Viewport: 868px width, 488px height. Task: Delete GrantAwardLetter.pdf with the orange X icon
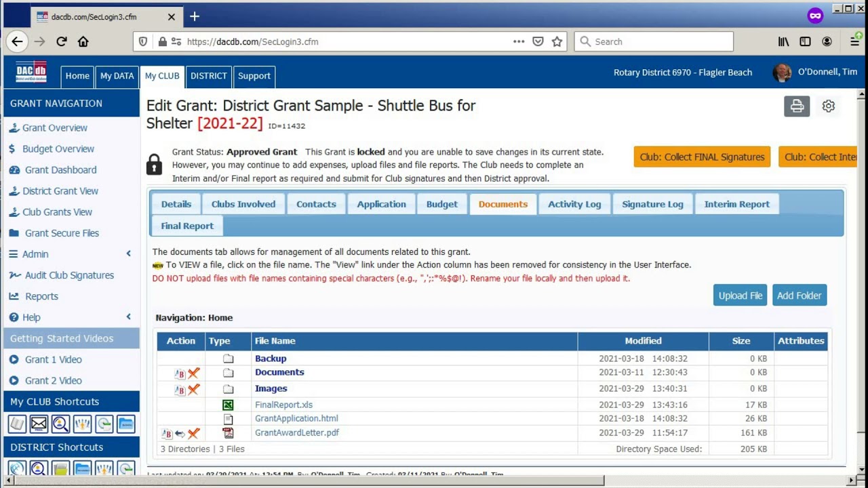click(194, 433)
